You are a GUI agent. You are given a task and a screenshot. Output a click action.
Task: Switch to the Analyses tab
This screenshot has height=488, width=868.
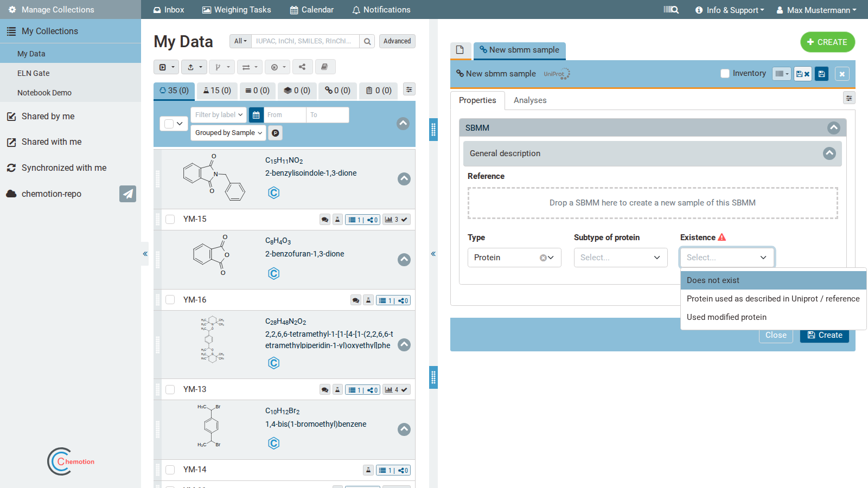[530, 100]
